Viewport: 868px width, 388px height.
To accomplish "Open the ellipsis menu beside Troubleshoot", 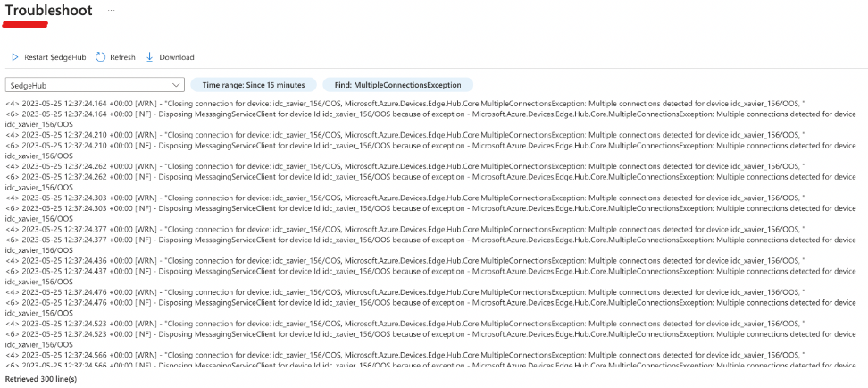I will 112,11.
